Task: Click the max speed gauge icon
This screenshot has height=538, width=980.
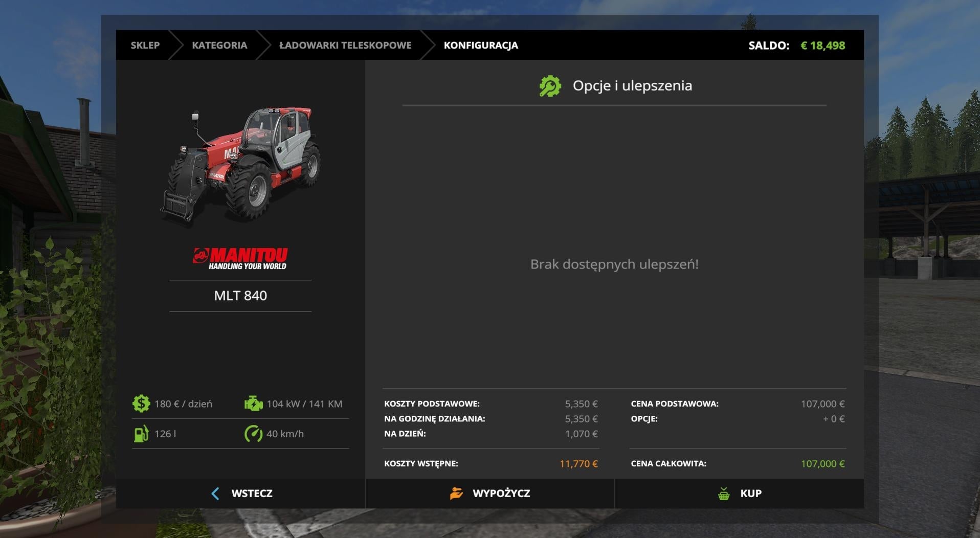Action: [x=253, y=434]
